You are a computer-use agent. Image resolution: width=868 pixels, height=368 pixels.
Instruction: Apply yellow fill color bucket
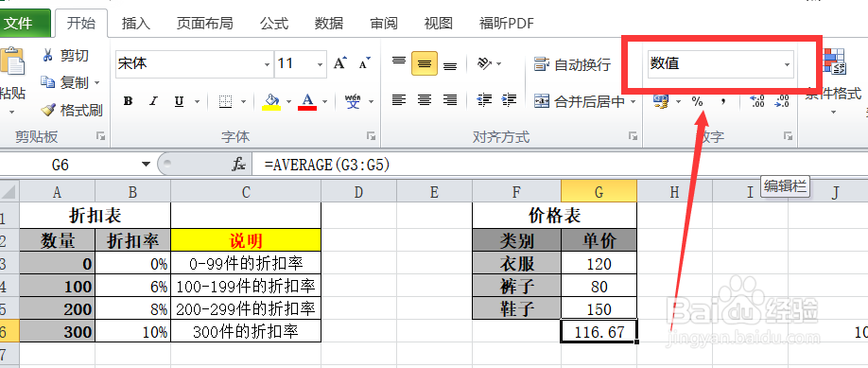271,101
